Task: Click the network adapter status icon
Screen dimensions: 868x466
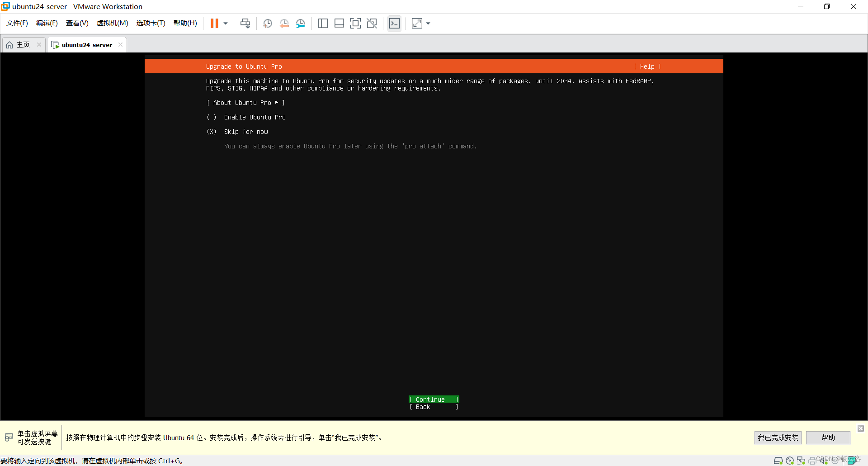Action: click(801, 461)
